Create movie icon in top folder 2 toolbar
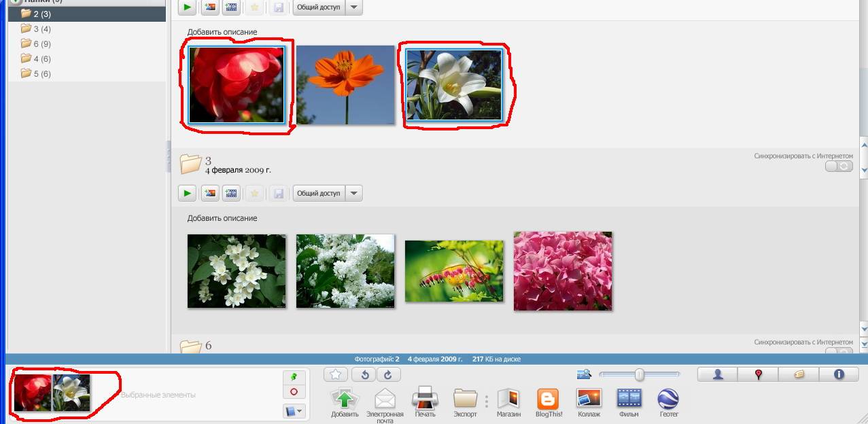Screen dimensions: 868x424 [231, 7]
